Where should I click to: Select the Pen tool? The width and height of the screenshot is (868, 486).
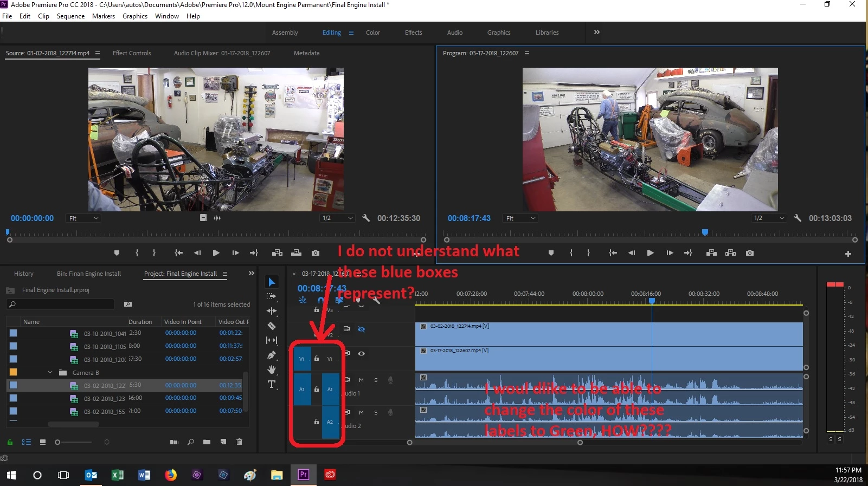(x=272, y=355)
